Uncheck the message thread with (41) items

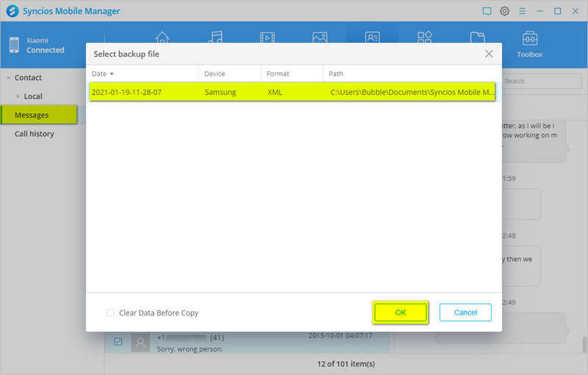[x=118, y=342]
